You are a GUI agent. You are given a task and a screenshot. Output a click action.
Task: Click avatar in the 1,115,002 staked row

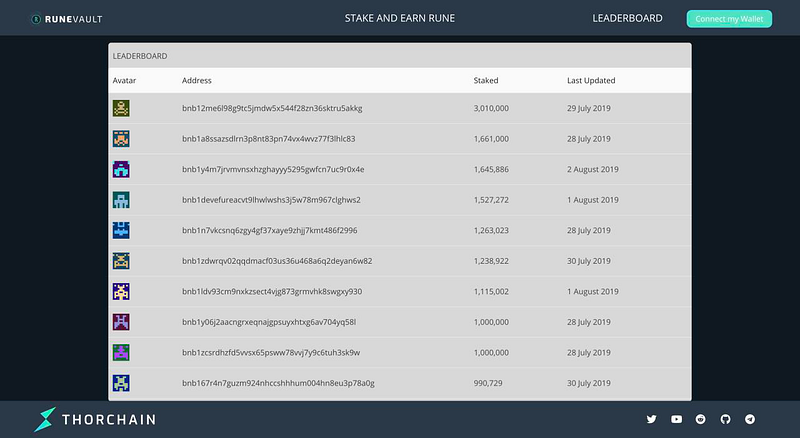pos(121,291)
